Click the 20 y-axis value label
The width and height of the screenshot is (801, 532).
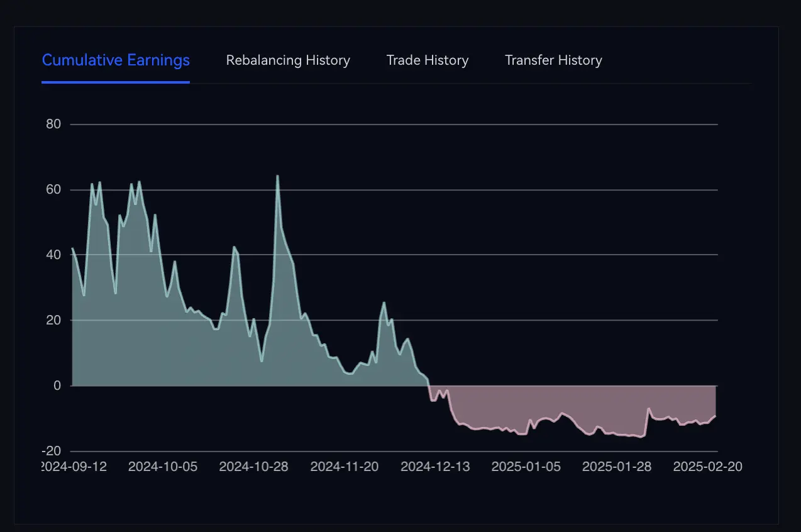(x=53, y=320)
